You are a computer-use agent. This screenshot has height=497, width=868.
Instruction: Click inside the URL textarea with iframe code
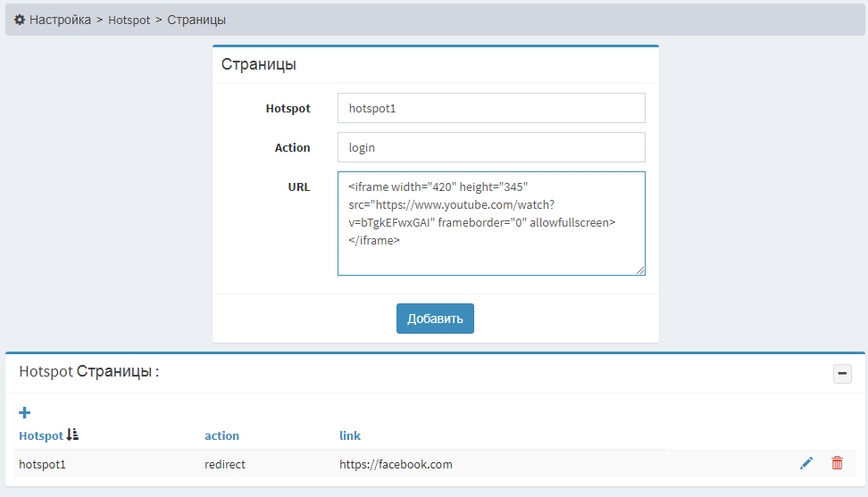(491, 223)
